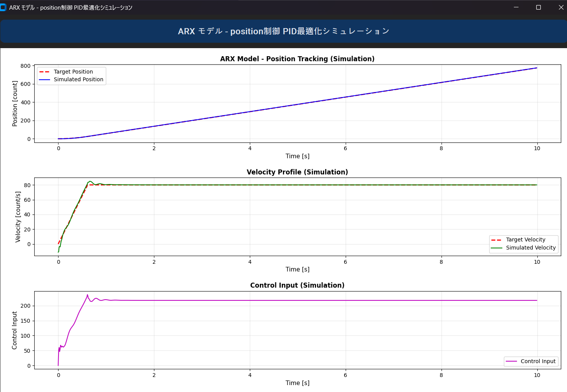The height and width of the screenshot is (392, 567).
Task: Click the magenta Control Input legend entry
Action: [538, 361]
